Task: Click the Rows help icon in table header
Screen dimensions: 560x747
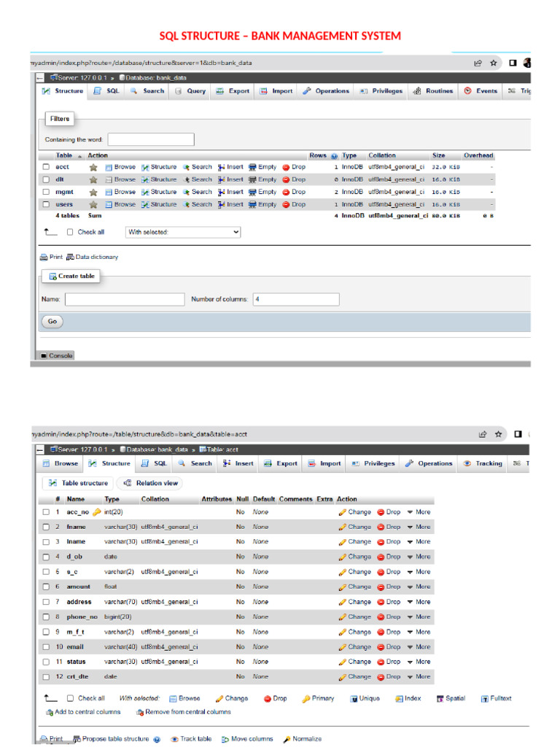Action: click(x=334, y=156)
